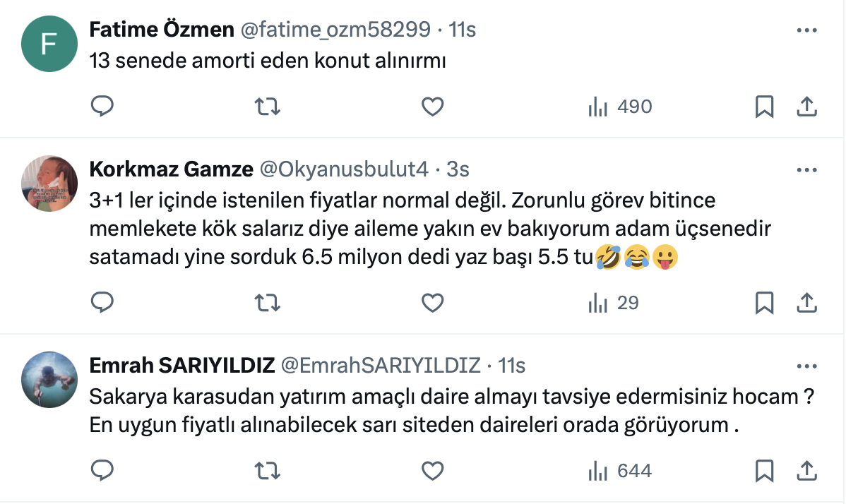Reply to Korkmaz Gamze's tweet

pyautogui.click(x=102, y=303)
